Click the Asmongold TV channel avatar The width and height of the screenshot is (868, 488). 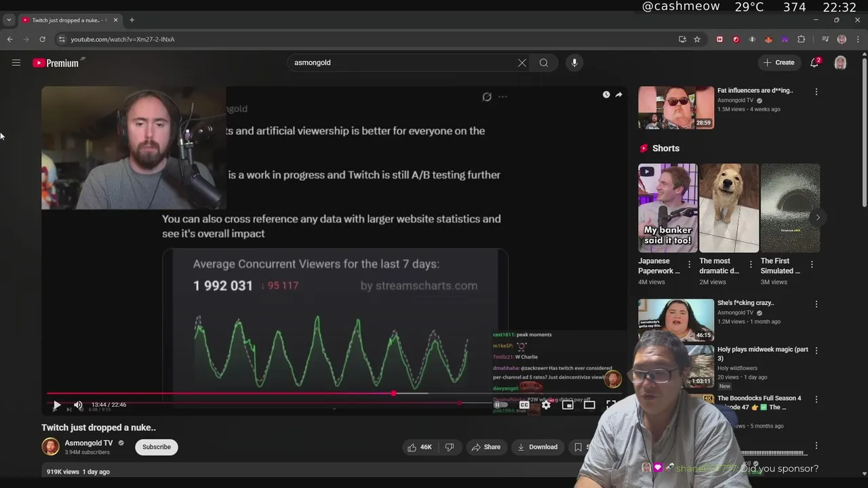50,447
